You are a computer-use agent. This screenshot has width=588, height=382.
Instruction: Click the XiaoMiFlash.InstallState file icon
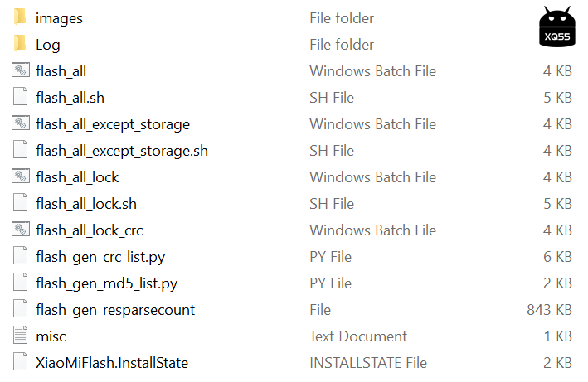pos(21,362)
